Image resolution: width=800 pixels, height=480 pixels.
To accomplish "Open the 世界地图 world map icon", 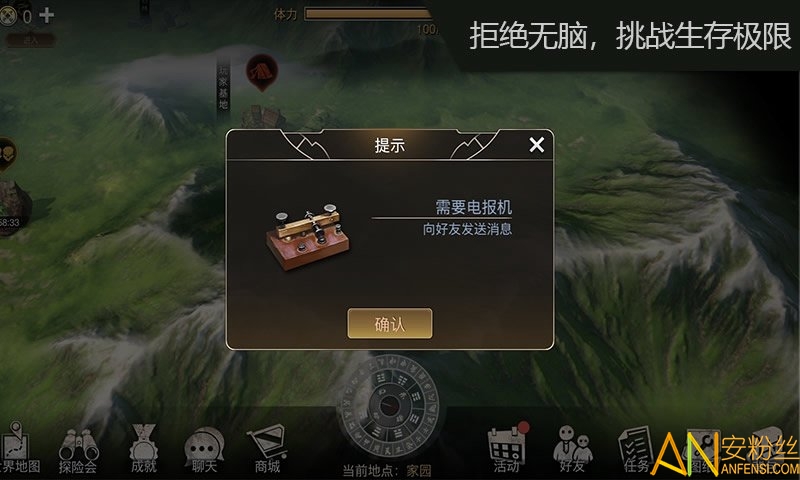I will click(x=18, y=448).
